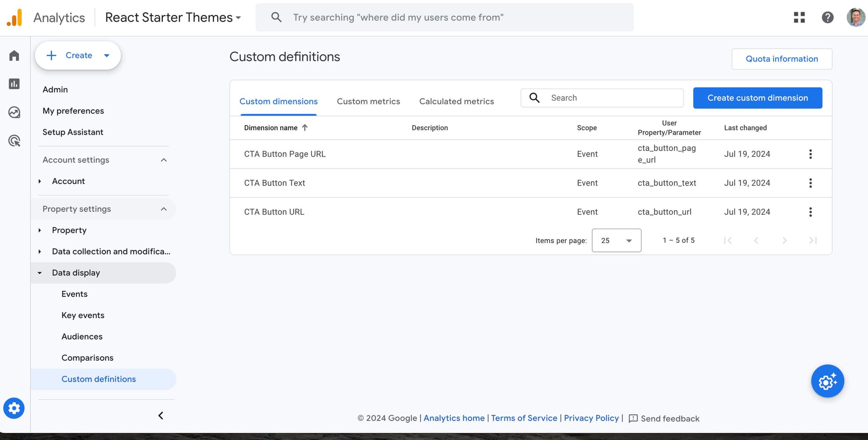868x440 pixels.
Task: Click the floating insights gear button
Action: (x=827, y=381)
